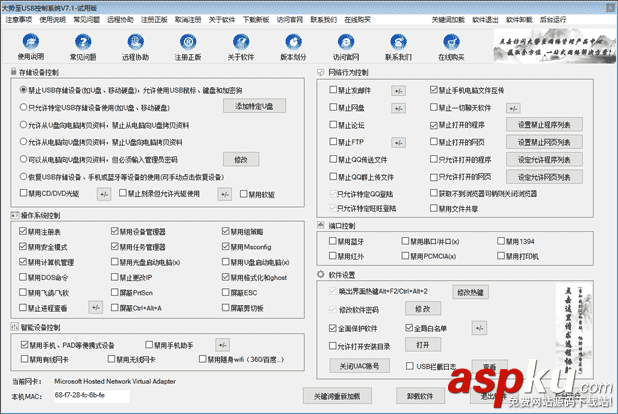
Task: Click the 软件退出 menu item
Action: 485,20
